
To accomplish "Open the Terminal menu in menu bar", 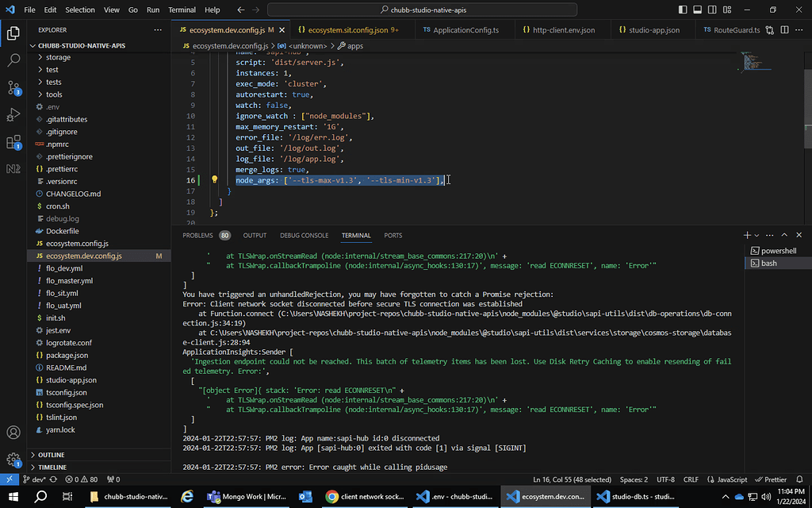I will tap(182, 10).
